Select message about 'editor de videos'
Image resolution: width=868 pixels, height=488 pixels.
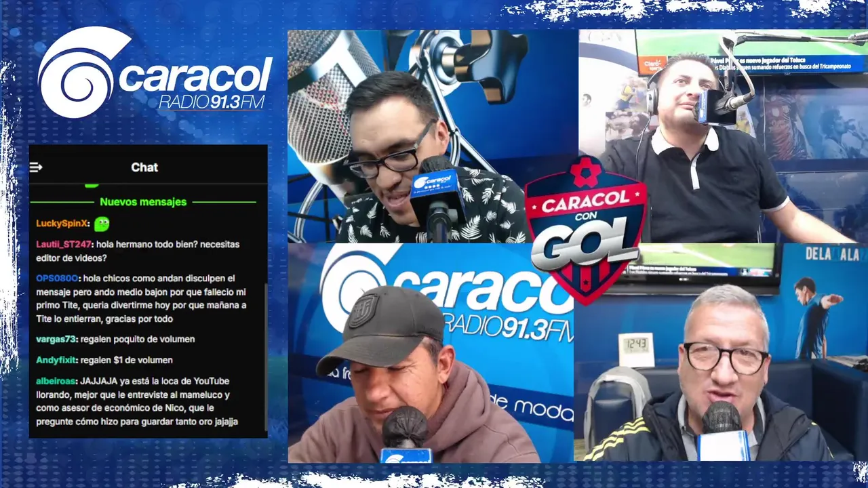[x=138, y=251]
